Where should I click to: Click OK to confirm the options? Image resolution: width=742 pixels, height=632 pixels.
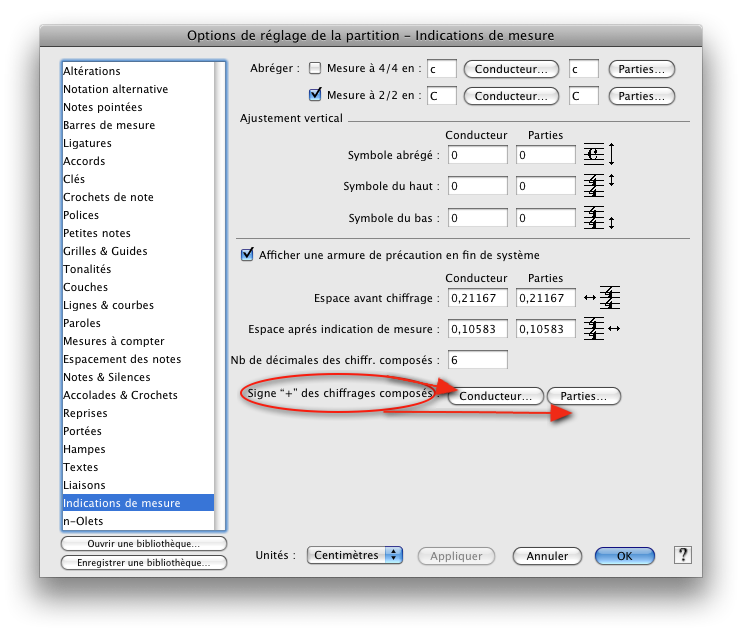624,556
